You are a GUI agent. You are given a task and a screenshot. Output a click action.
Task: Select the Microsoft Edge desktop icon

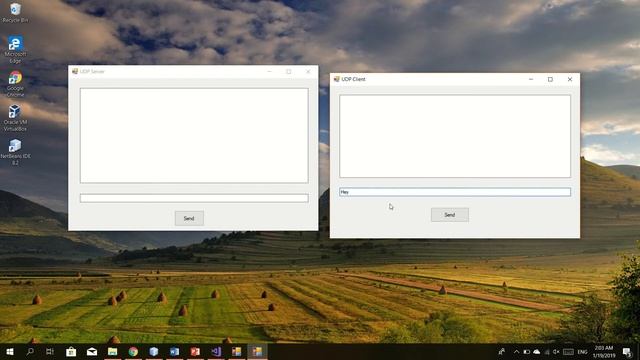[x=15, y=50]
